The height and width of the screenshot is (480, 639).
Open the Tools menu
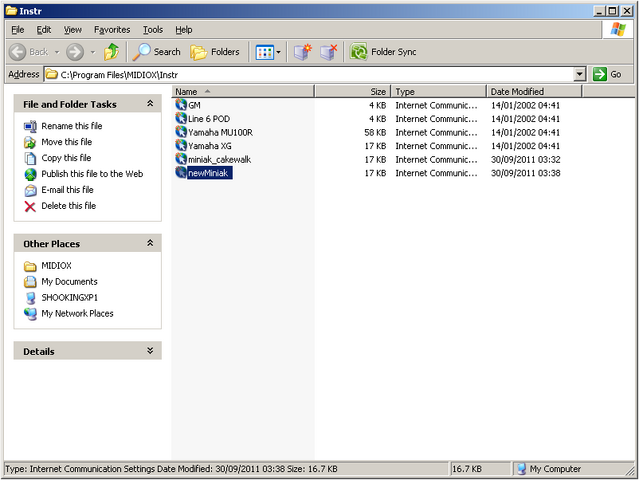coord(153,30)
